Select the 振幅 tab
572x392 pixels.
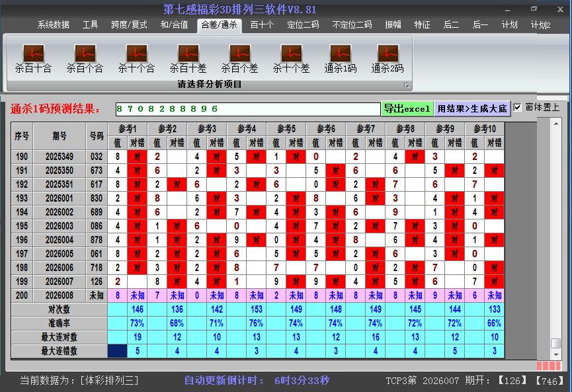(393, 25)
